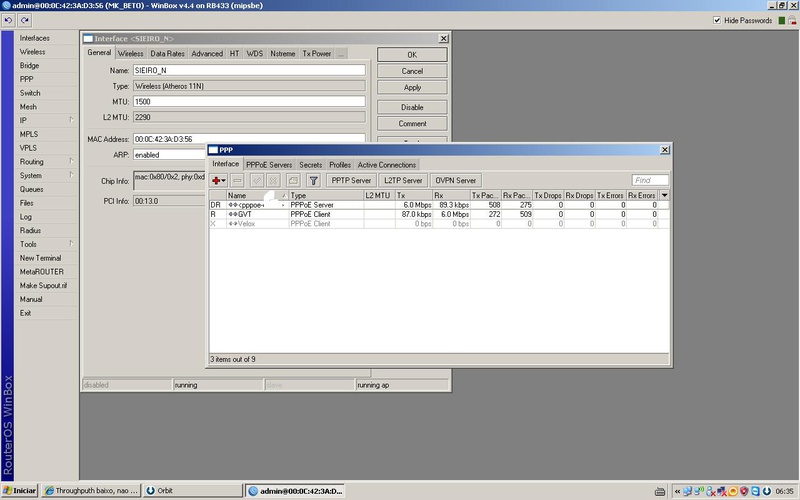Expand hidden tray icons chevron

(677, 491)
